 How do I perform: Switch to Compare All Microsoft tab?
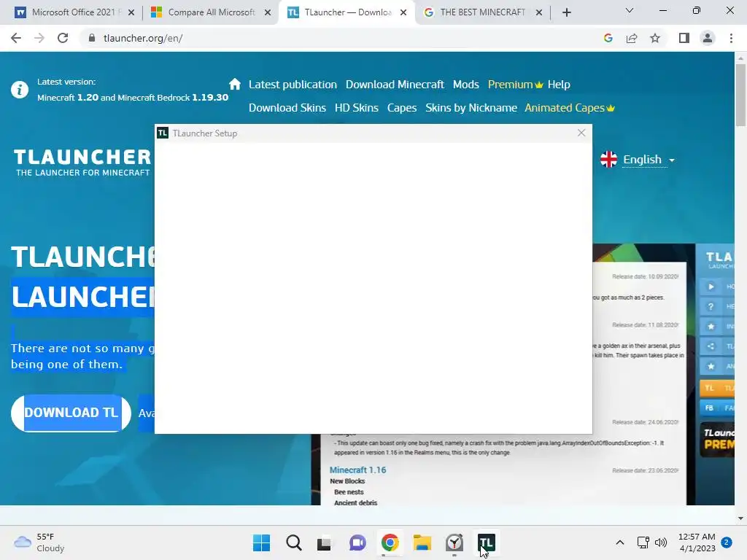click(209, 12)
